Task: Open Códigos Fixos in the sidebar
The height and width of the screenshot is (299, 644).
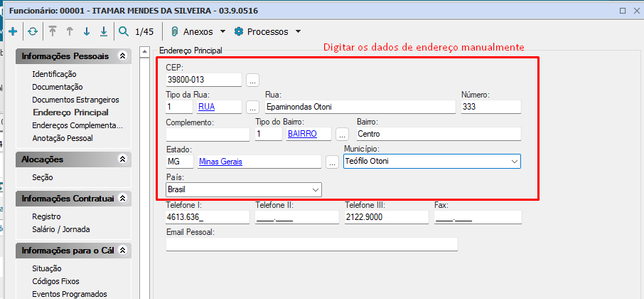Action: pos(56,281)
